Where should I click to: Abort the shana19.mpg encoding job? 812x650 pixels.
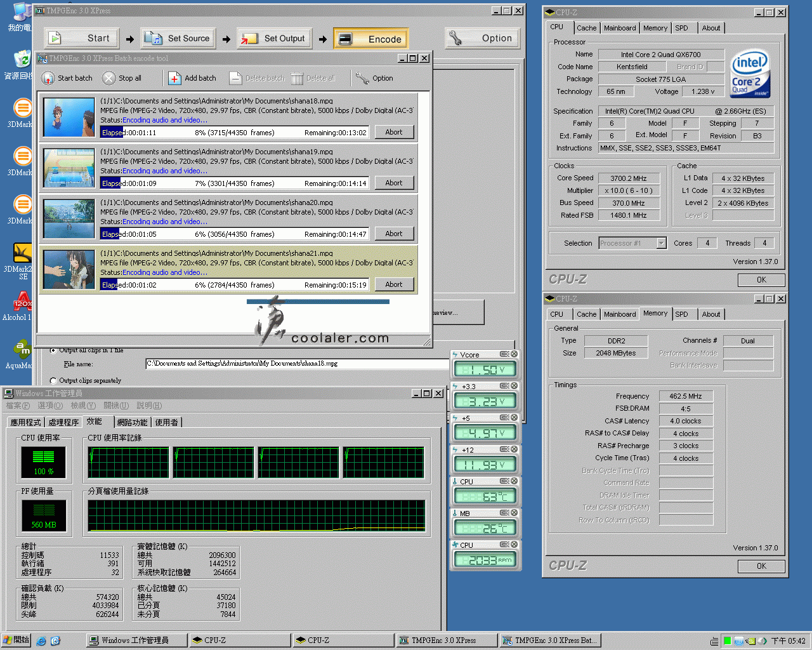[394, 183]
